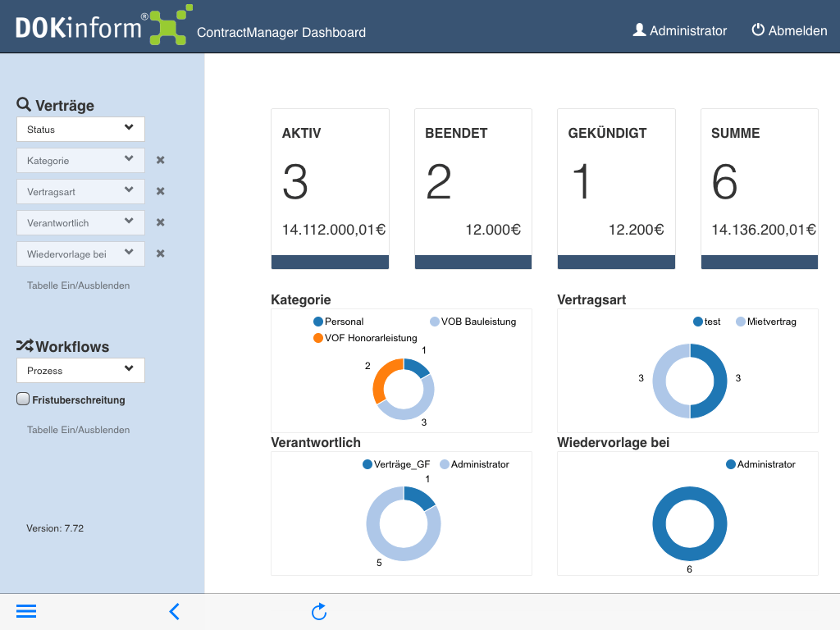The height and width of the screenshot is (630, 840).
Task: Open the Administrator user menu
Action: click(x=680, y=30)
